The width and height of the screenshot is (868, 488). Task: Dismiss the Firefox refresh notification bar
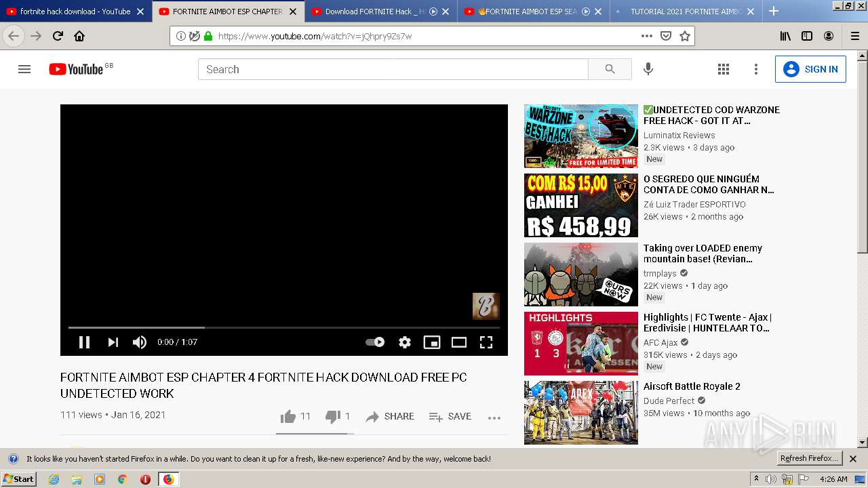click(x=853, y=459)
